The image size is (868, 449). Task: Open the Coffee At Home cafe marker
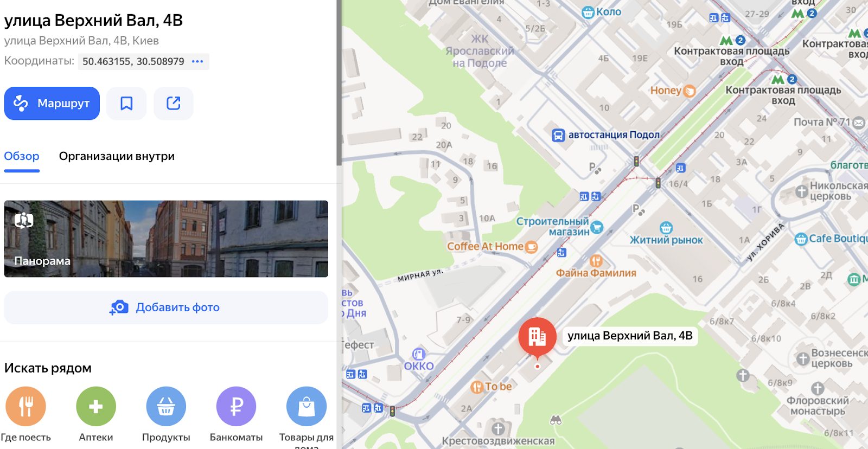click(x=531, y=247)
